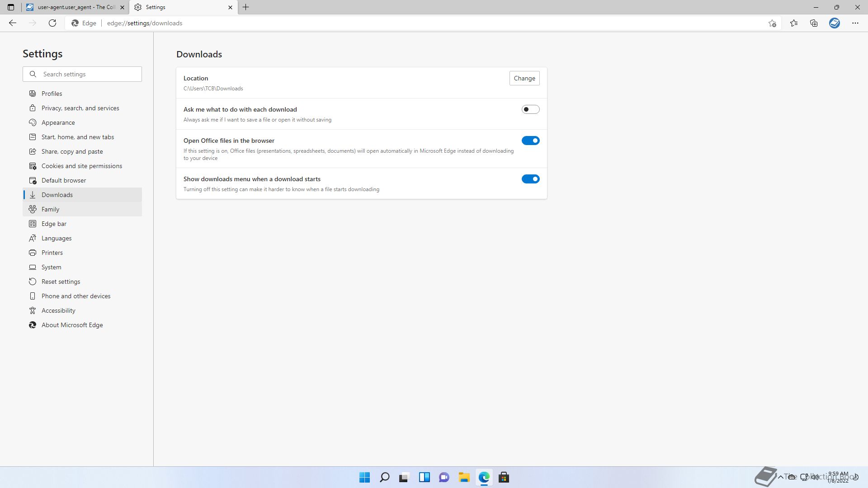This screenshot has height=488, width=868.
Task: Open About Microsoft Edge
Action: pyautogui.click(x=82, y=325)
